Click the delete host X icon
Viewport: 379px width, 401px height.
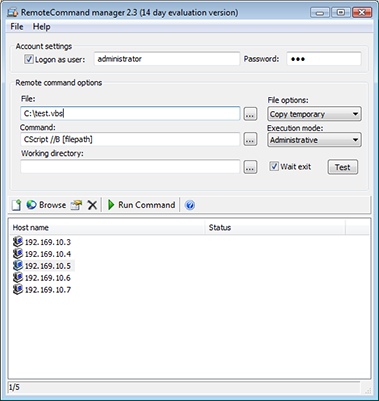pyautogui.click(x=92, y=205)
